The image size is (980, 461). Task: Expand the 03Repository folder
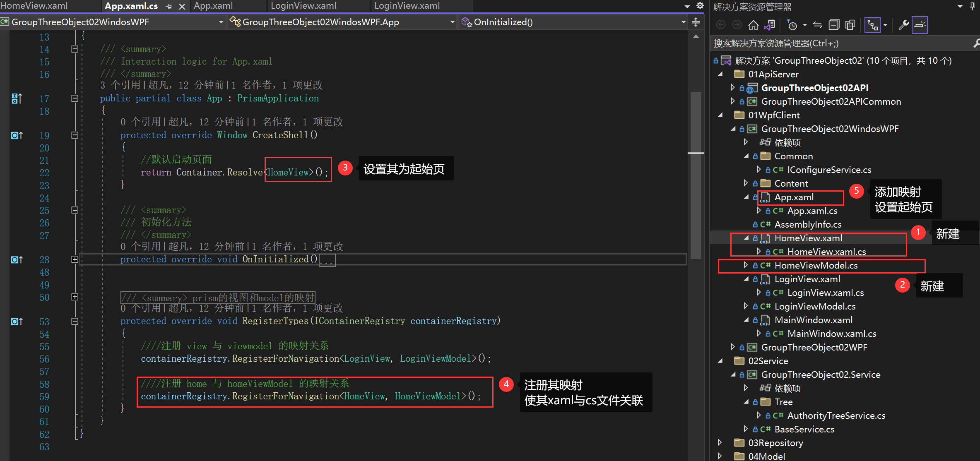720,442
